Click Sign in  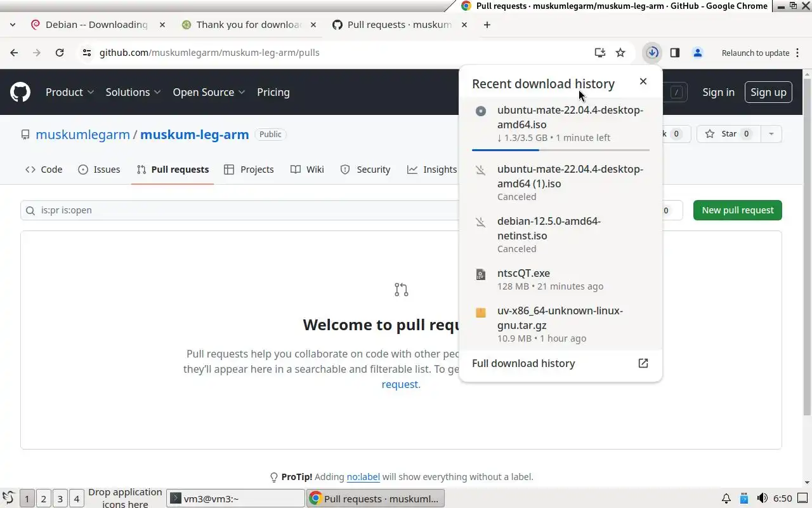coord(718,92)
